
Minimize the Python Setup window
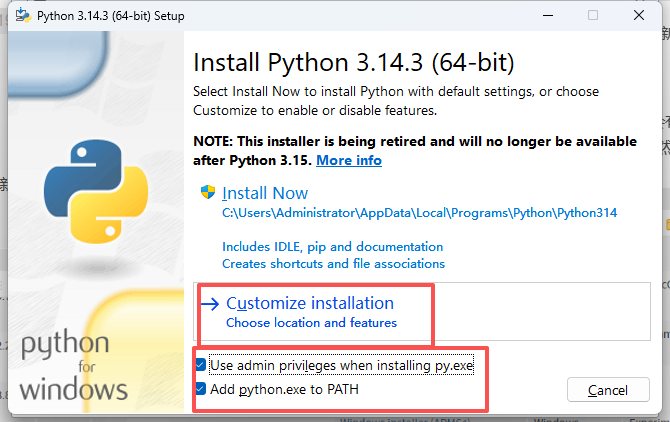click(548, 15)
